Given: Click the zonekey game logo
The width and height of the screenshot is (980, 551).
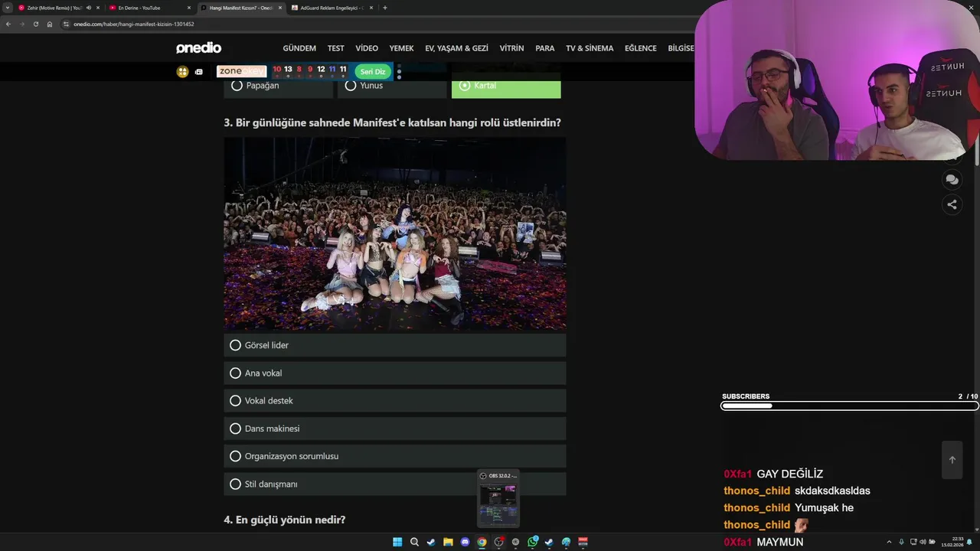Looking at the screenshot, I should tap(241, 71).
